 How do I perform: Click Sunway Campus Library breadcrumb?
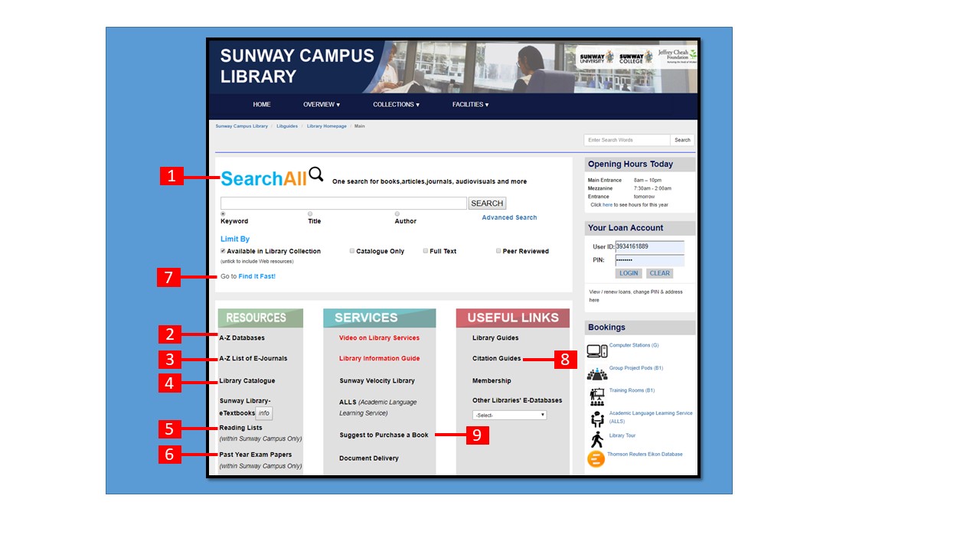(241, 126)
